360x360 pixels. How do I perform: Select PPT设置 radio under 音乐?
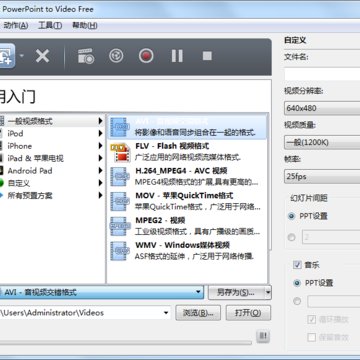pyautogui.click(x=297, y=283)
